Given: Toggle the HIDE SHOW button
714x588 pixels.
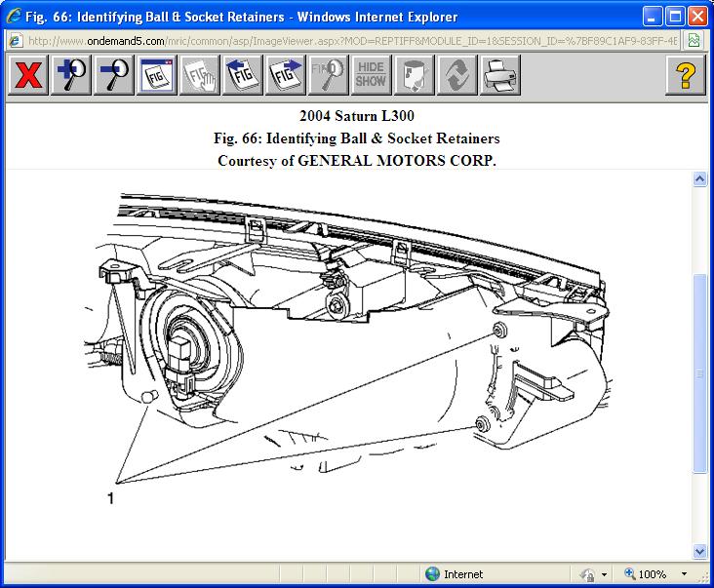Looking at the screenshot, I should point(371,76).
